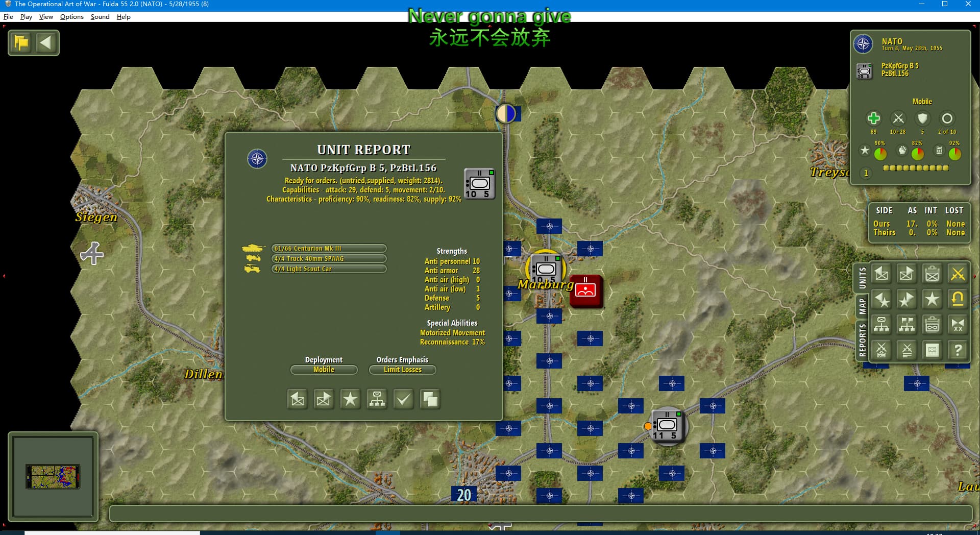Click the supply 92% pie indicator
Viewport: 980px width, 535px height.
[955, 153]
